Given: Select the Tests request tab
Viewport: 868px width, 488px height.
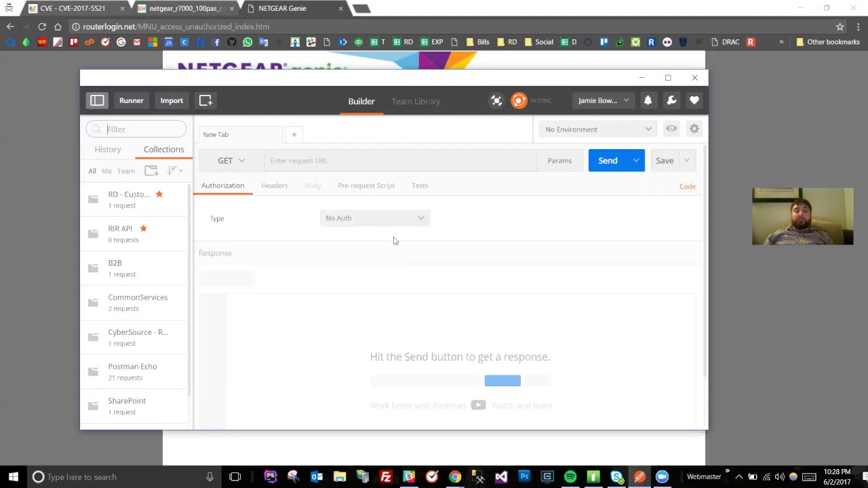Looking at the screenshot, I should tap(420, 186).
